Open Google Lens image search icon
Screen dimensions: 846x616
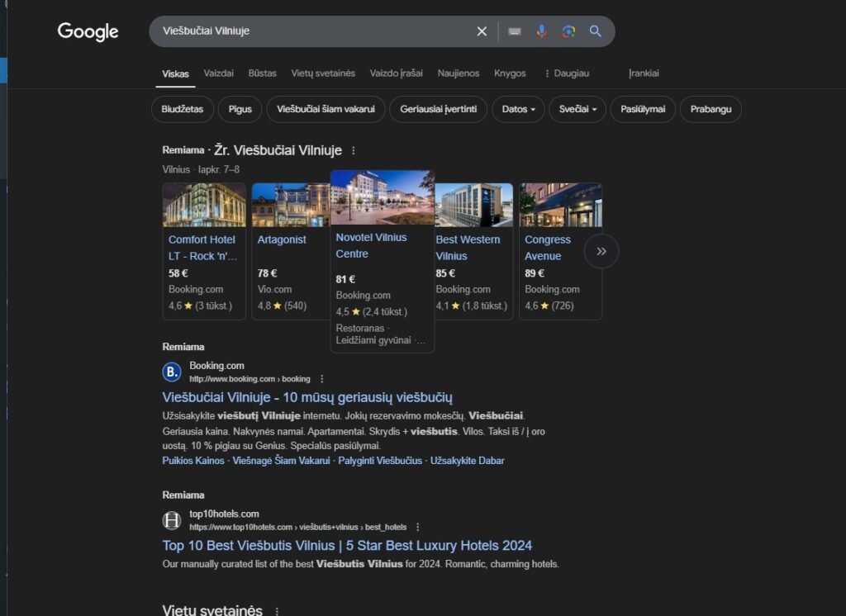568,31
